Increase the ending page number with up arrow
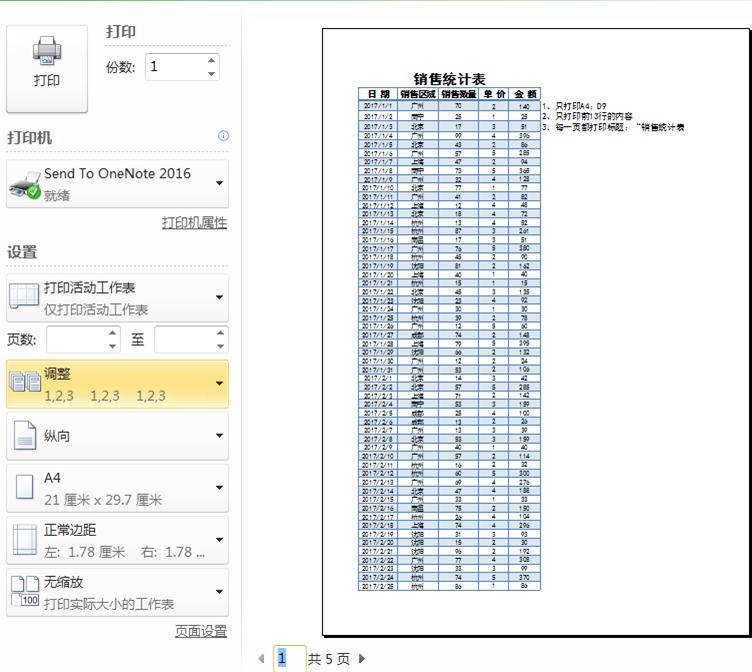752x672 pixels. coord(220,333)
